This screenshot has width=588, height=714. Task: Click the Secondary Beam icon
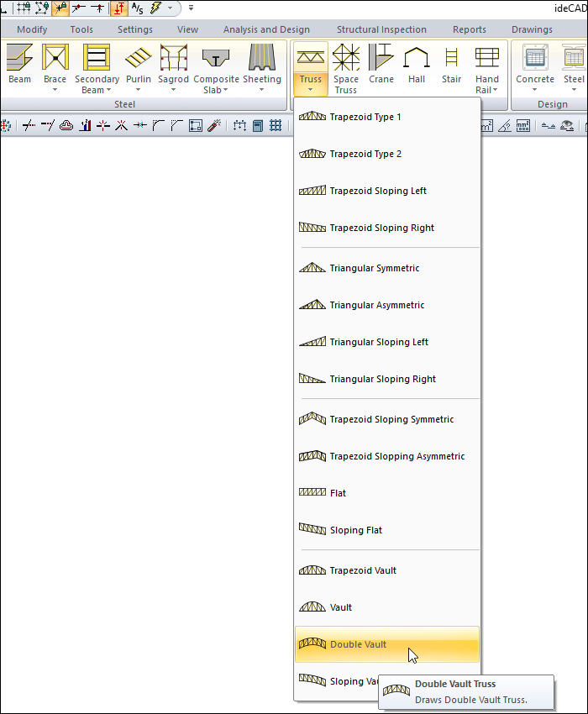(x=97, y=57)
